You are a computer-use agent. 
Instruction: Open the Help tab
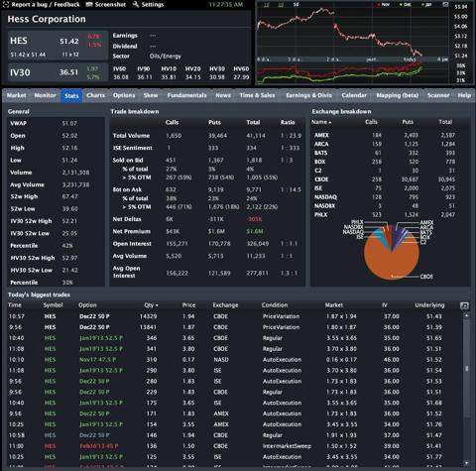(x=464, y=95)
